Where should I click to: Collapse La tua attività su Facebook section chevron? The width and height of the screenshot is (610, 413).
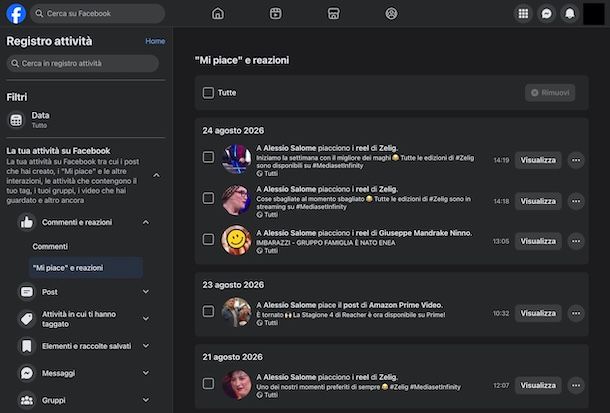[x=156, y=175]
